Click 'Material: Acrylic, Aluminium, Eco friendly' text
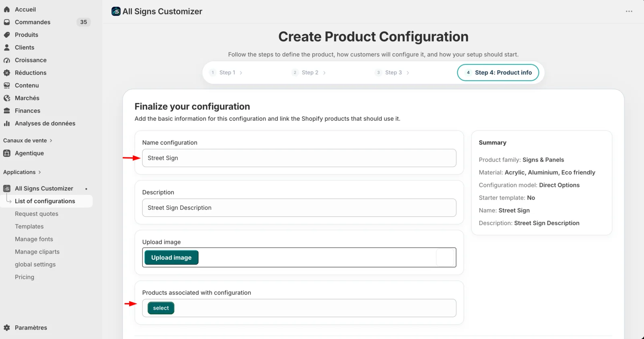Viewport: 644px width, 339px height. (x=537, y=172)
